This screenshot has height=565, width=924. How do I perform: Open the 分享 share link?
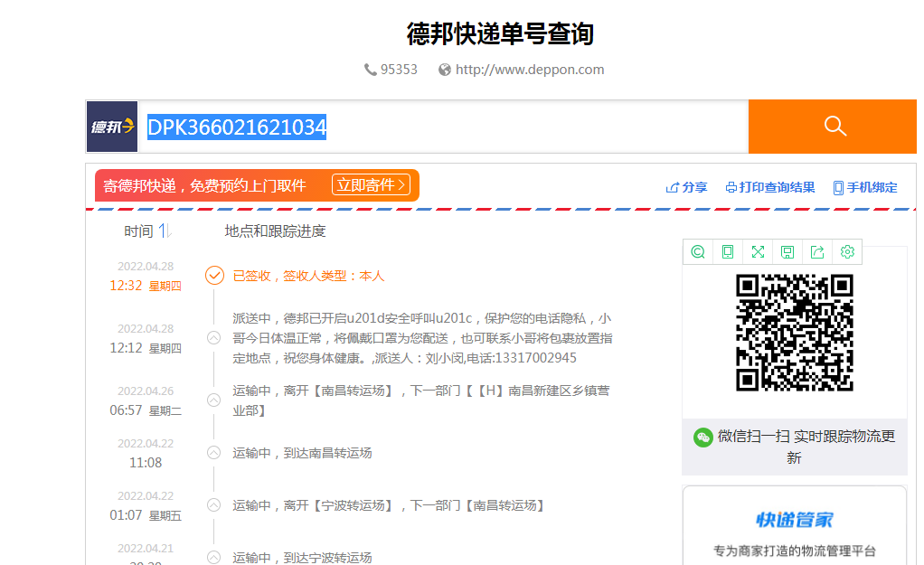point(686,187)
